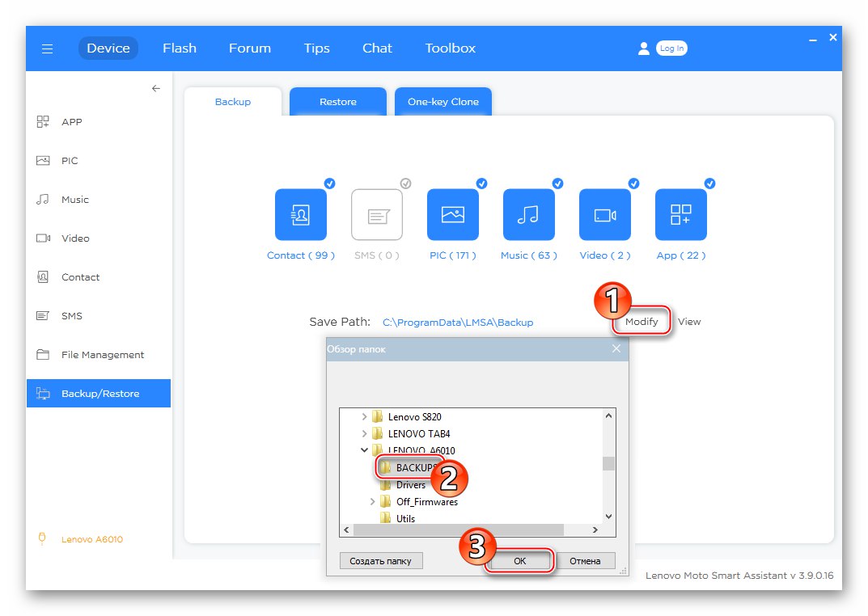Image resolution: width=868 pixels, height=616 pixels.
Task: Open the Chat tab
Action: pos(377,49)
